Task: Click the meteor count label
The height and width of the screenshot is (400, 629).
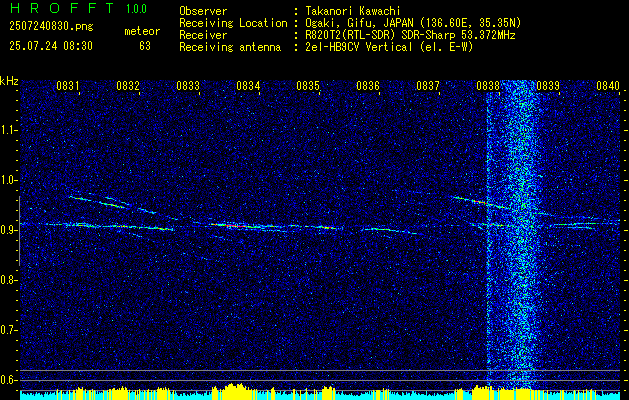Action: [142, 31]
